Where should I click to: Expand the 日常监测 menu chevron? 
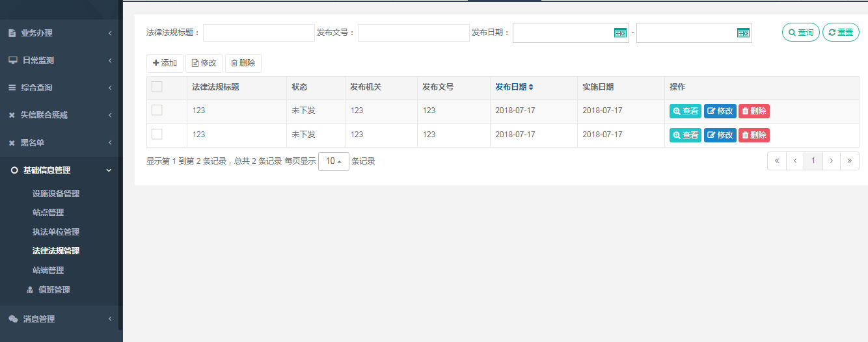[x=110, y=60]
